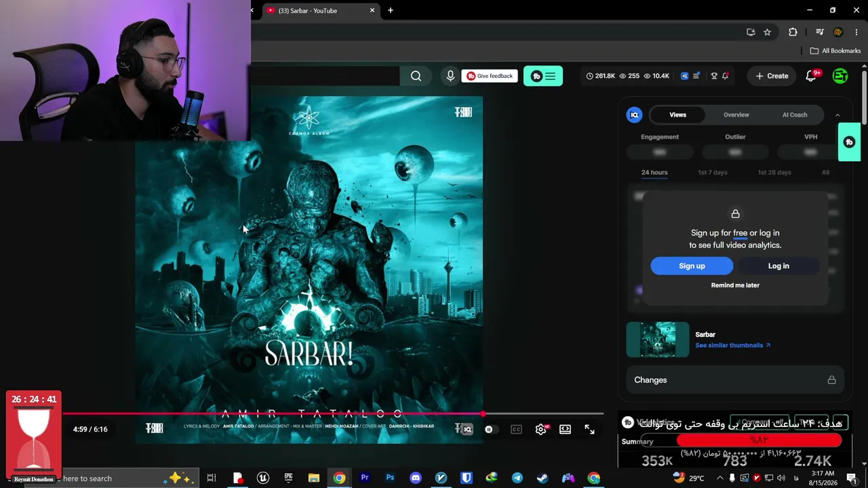Open Chrome extensions puzzle icon
Screen dimensions: 868x488
tap(793, 32)
